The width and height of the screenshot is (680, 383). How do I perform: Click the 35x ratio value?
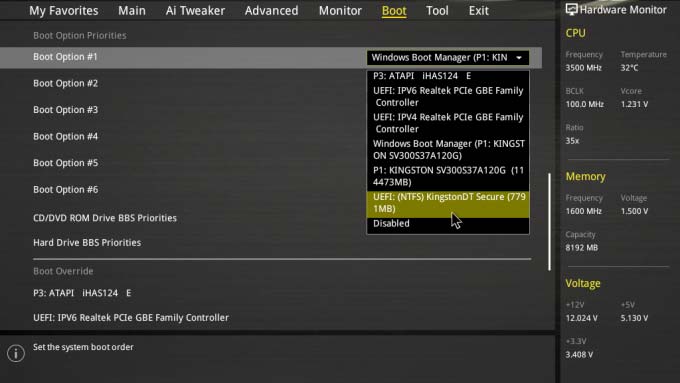point(572,141)
